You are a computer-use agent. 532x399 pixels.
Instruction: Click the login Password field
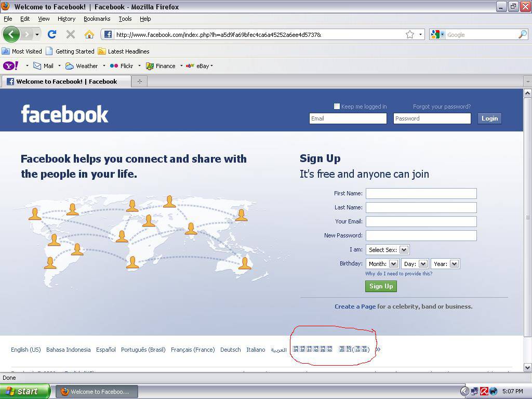(432, 118)
